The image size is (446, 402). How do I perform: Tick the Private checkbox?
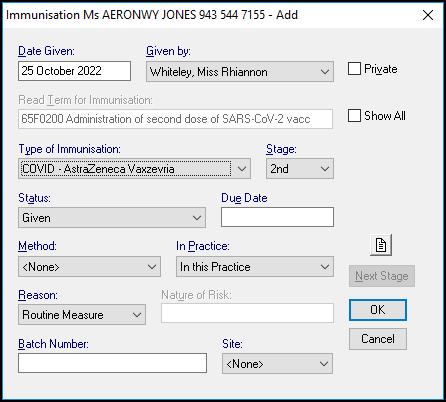coord(354,69)
